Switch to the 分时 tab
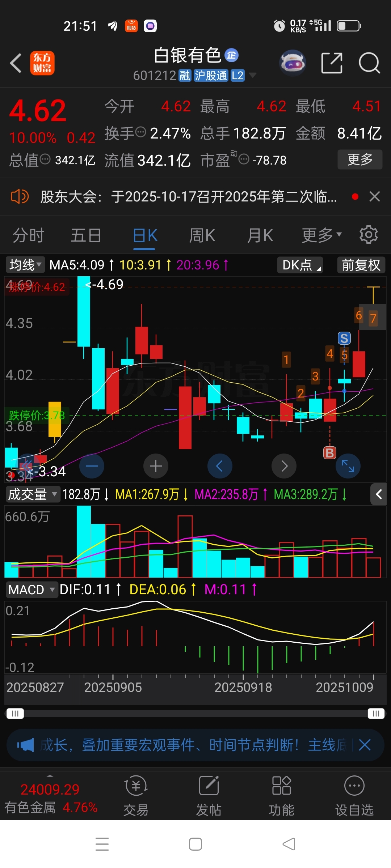The image size is (391, 868). click(x=28, y=235)
